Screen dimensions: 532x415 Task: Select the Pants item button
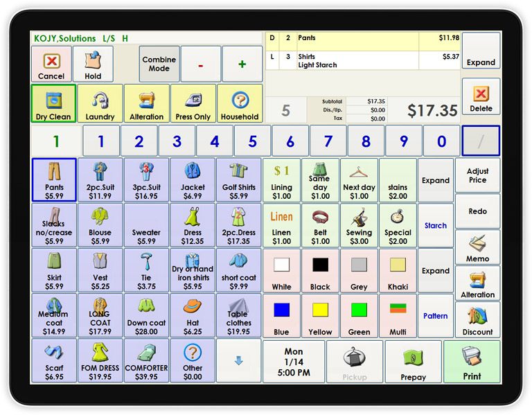pyautogui.click(x=54, y=179)
